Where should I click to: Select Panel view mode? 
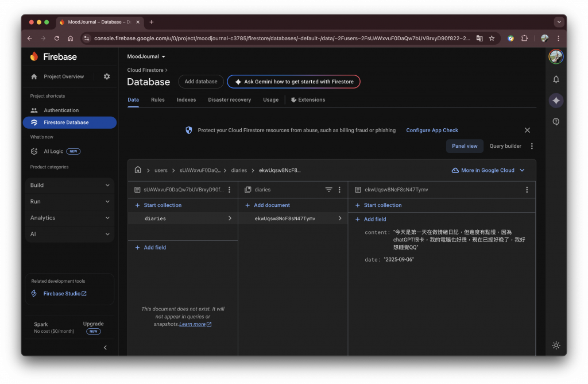[464, 146]
